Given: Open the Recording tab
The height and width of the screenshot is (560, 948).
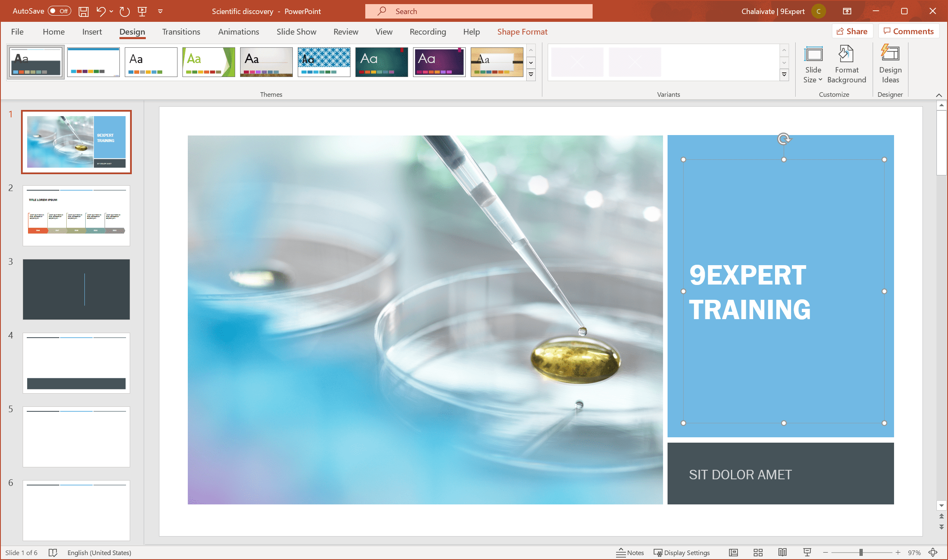Looking at the screenshot, I should tap(428, 32).
